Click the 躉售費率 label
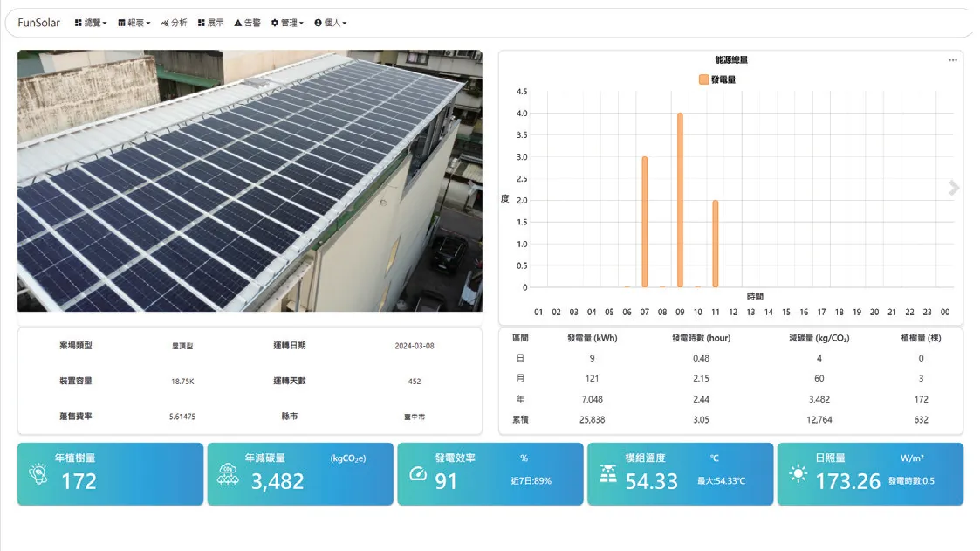Viewport: 980px width, 551px height. (x=76, y=416)
